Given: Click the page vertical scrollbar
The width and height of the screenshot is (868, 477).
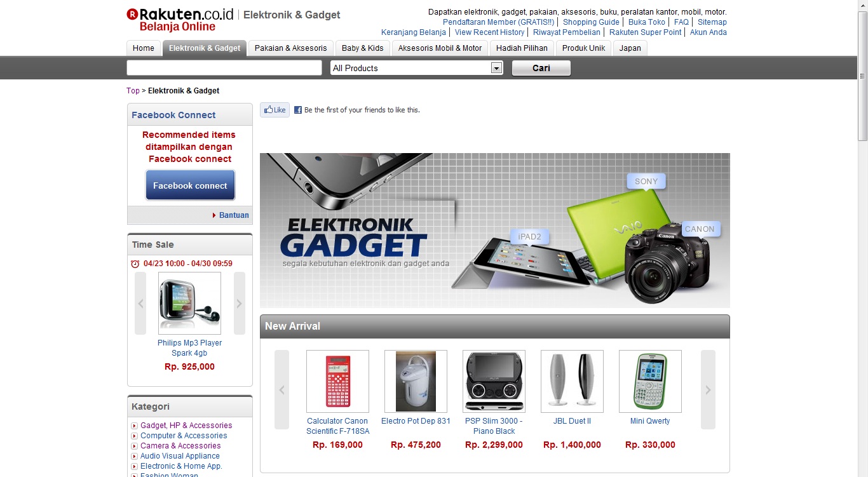Looking at the screenshot, I should click(862, 238).
